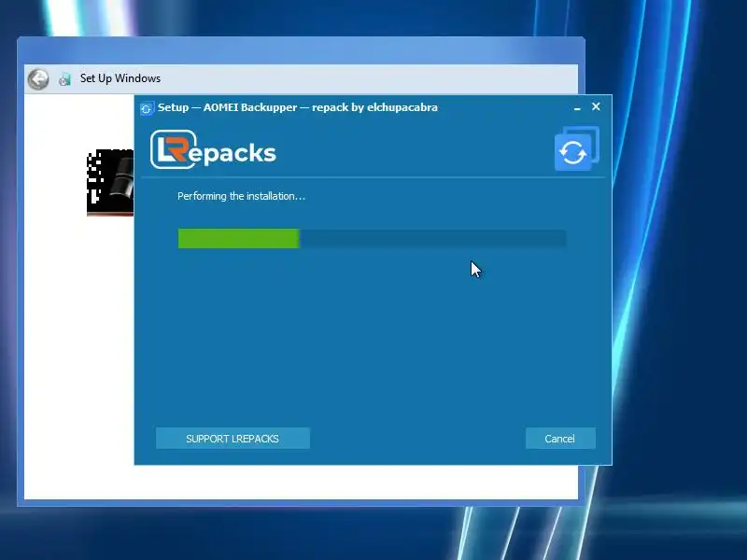Click the AOMEI Backupper sync icon
747x560 pixels.
(x=576, y=148)
